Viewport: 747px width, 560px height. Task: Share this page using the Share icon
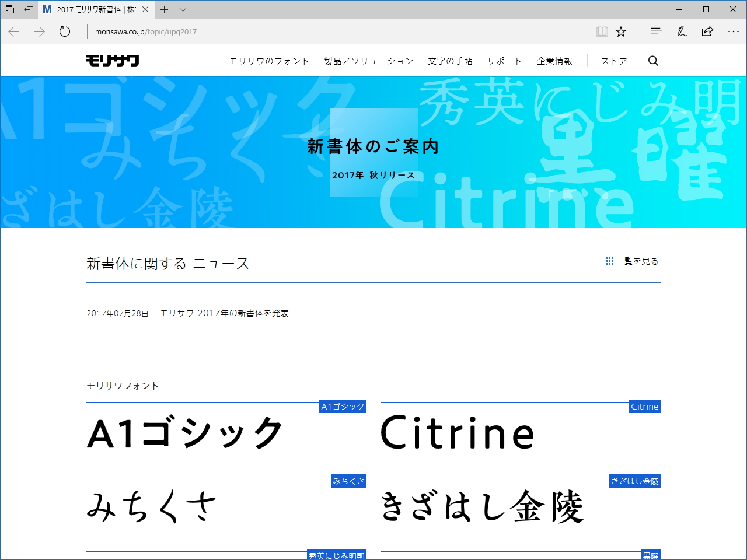(x=707, y=32)
